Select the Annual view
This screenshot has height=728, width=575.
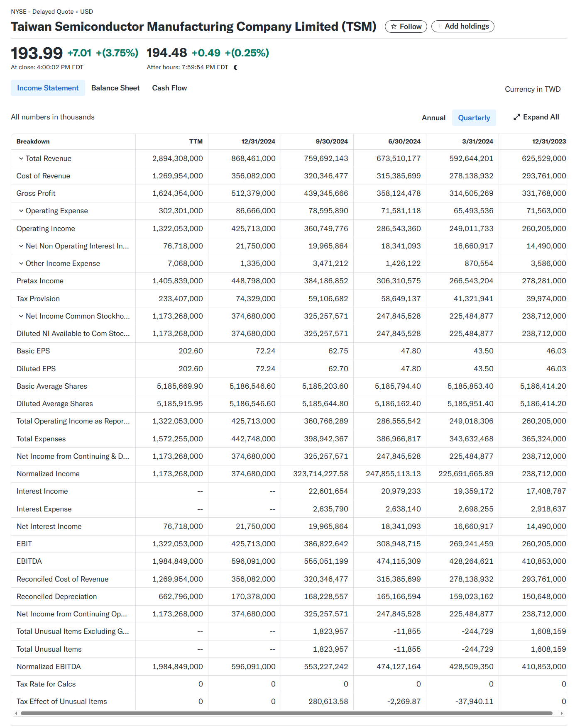point(433,118)
